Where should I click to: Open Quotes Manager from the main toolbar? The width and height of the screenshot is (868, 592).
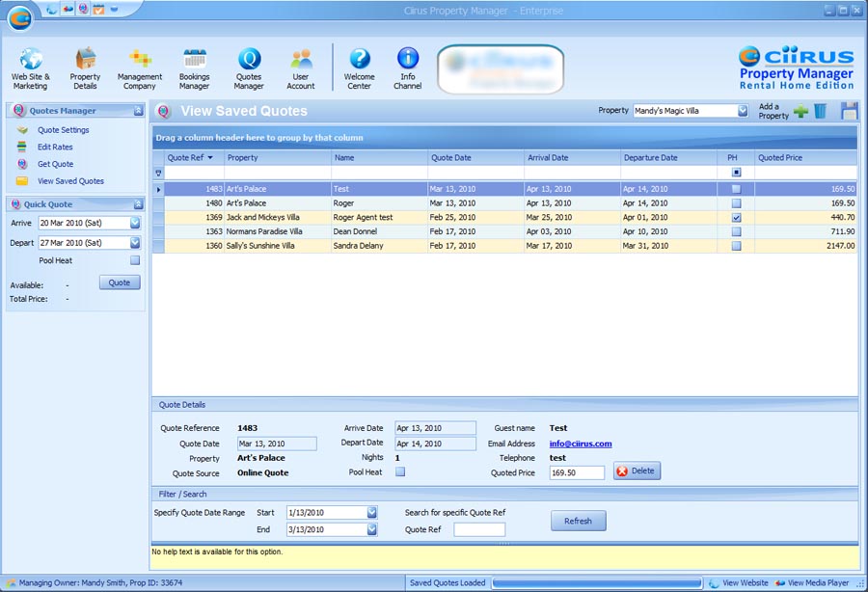tap(249, 68)
